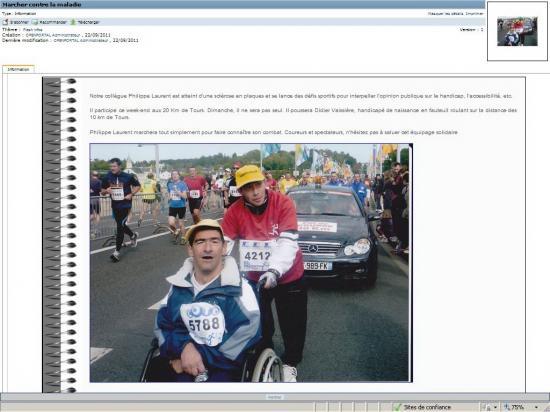Click the S'abonner label
Image resolution: width=550 pixels, height=412 pixels.
19,22
